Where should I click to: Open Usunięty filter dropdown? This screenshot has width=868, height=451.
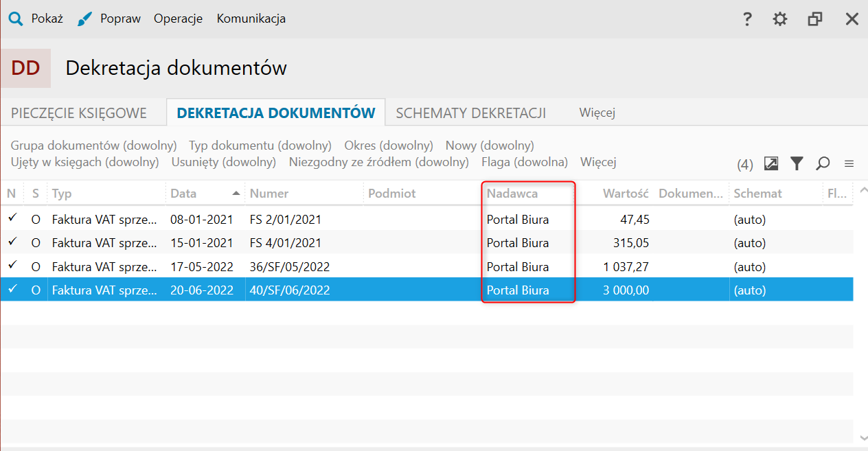224,162
